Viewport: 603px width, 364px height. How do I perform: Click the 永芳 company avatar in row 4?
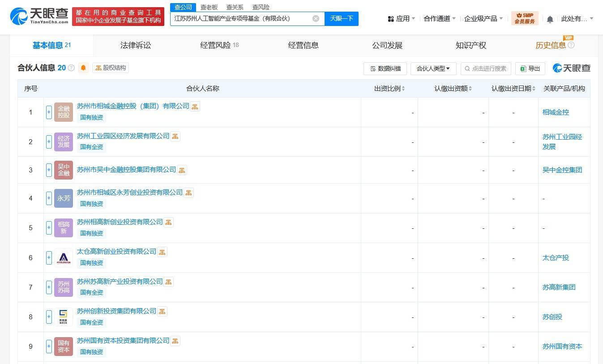64,198
